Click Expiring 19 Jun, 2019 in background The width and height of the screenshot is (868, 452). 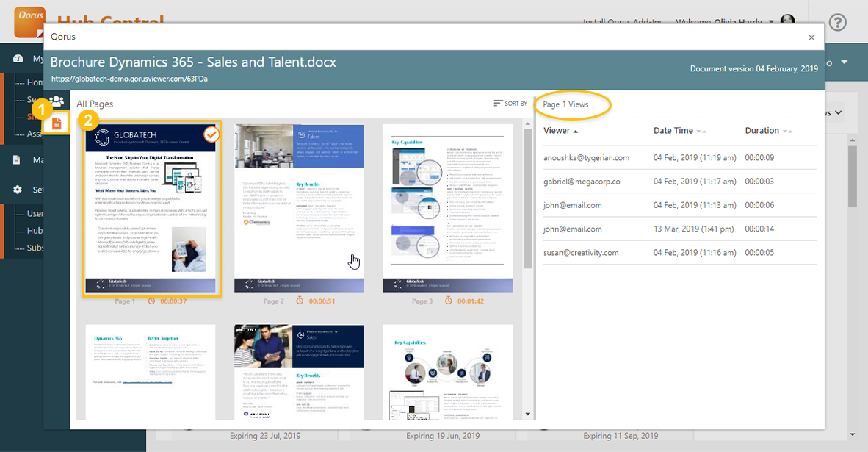click(443, 436)
